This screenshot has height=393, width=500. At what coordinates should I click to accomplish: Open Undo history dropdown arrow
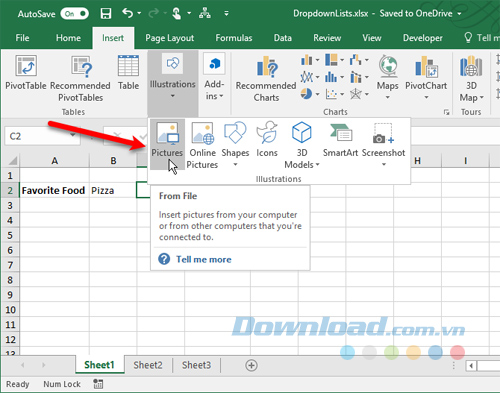[139, 13]
